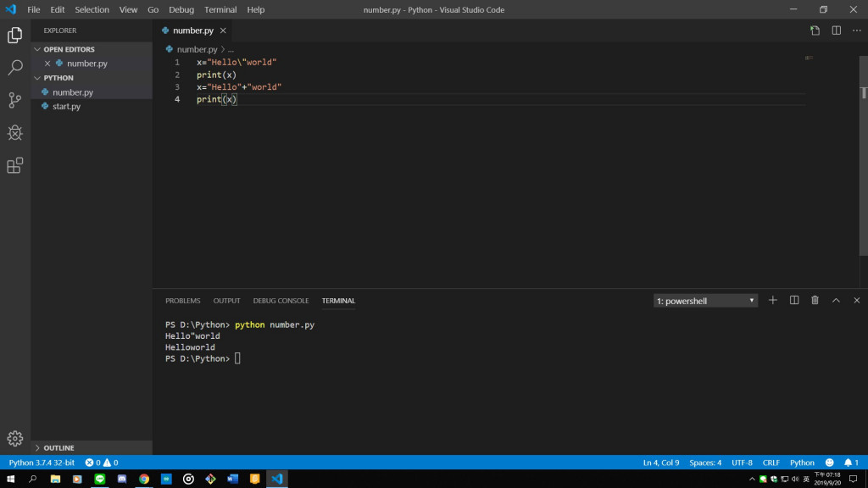
Task: Change the UTF-8 file encoding
Action: (x=742, y=463)
